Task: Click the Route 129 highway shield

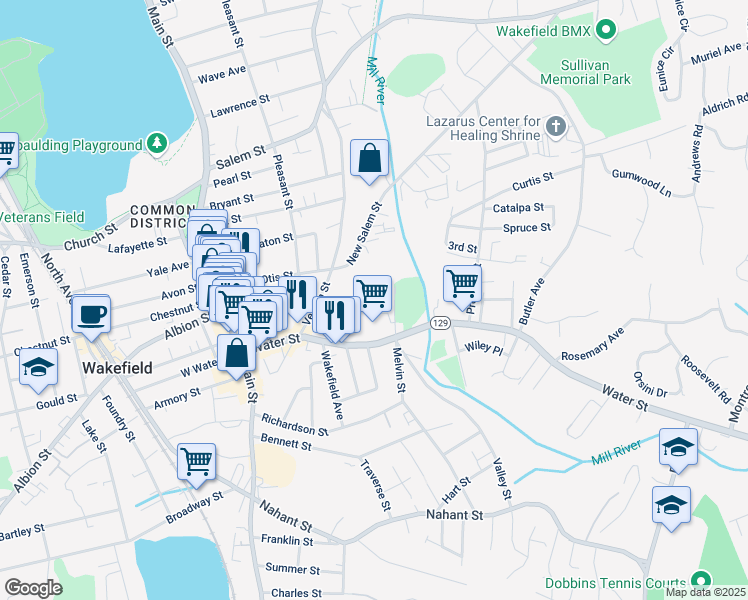Action: pyautogui.click(x=440, y=323)
